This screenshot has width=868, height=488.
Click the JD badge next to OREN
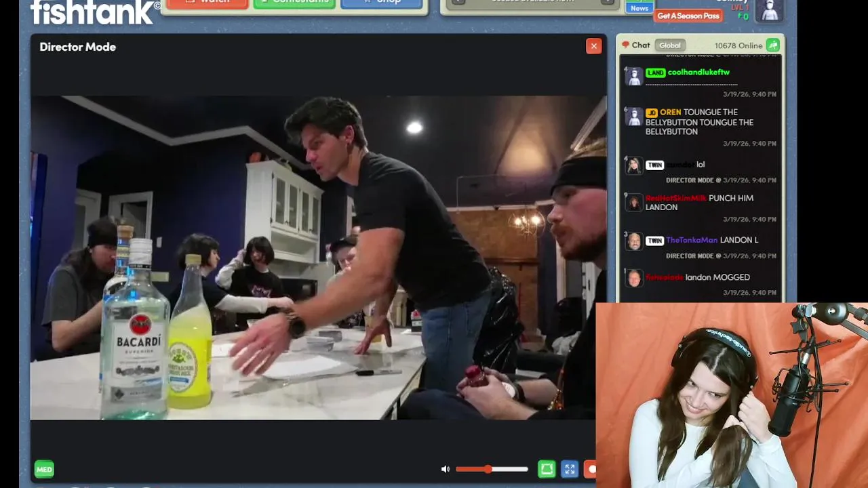[652, 113]
